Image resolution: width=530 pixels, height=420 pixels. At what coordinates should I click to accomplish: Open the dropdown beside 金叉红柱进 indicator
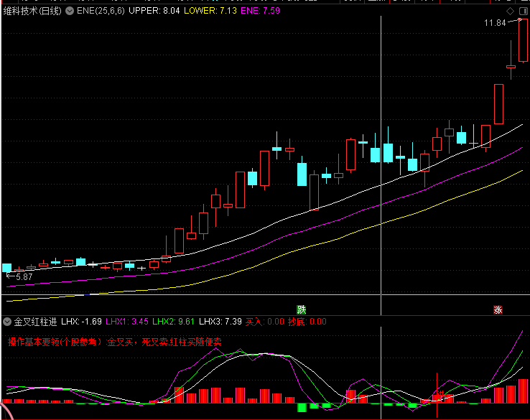[x=7, y=322]
